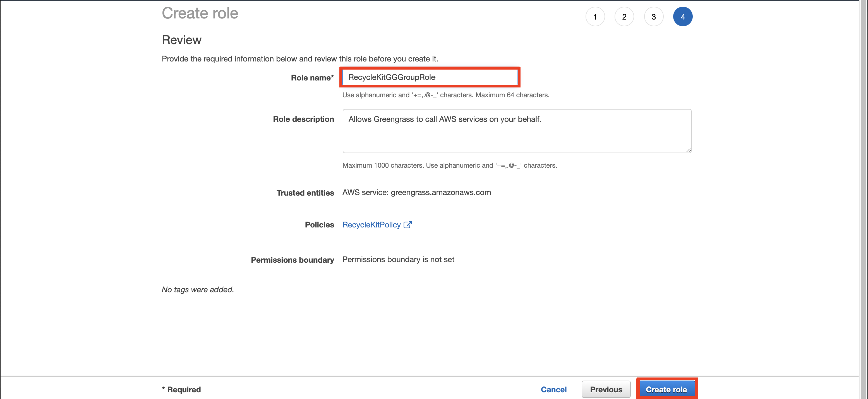The image size is (868, 399).
Task: Click the 'Role name*' label
Action: click(312, 78)
